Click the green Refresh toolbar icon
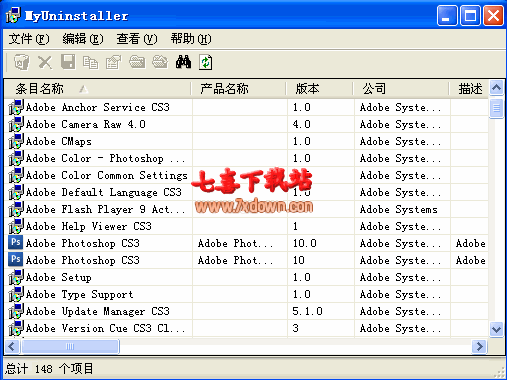Viewport: 507px width, 380px height. [206, 62]
